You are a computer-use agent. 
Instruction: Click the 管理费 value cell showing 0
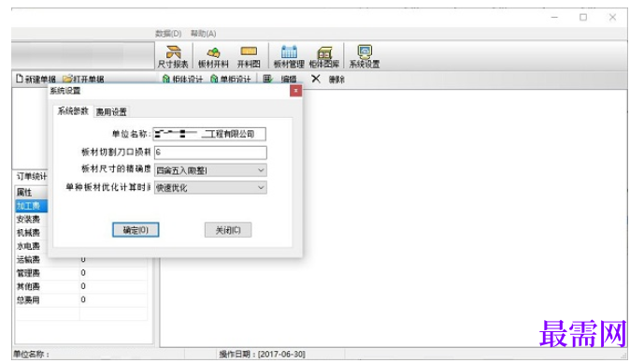pyautogui.click(x=113, y=273)
